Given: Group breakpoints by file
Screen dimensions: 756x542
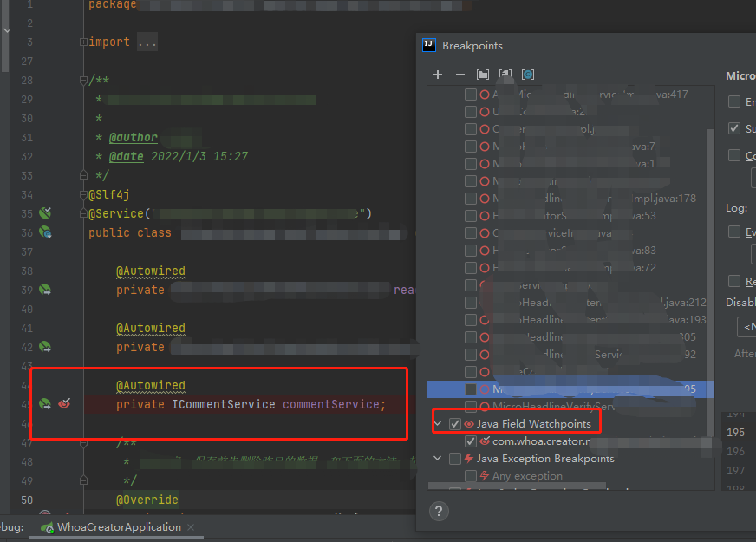Looking at the screenshot, I should 505,75.
